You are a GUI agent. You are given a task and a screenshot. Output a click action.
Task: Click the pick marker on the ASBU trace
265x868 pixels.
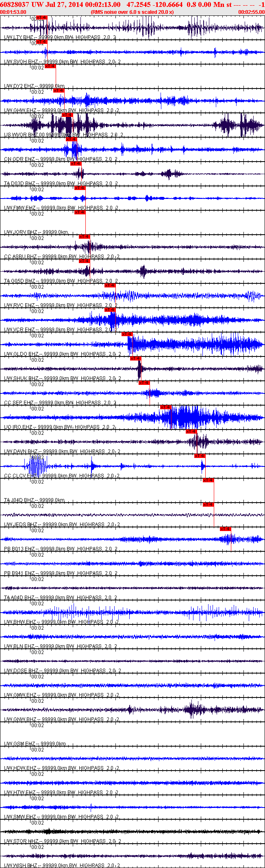(84, 237)
